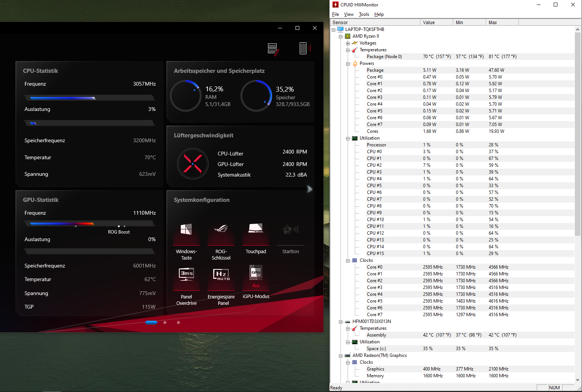This screenshot has width=582, height=392.
Task: Click the Sensor column header
Action: coord(375,22)
